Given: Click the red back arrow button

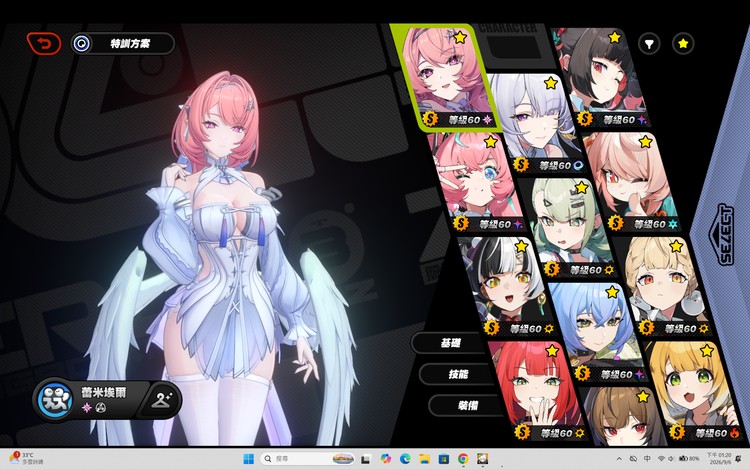Looking at the screenshot, I should pyautogui.click(x=44, y=44).
